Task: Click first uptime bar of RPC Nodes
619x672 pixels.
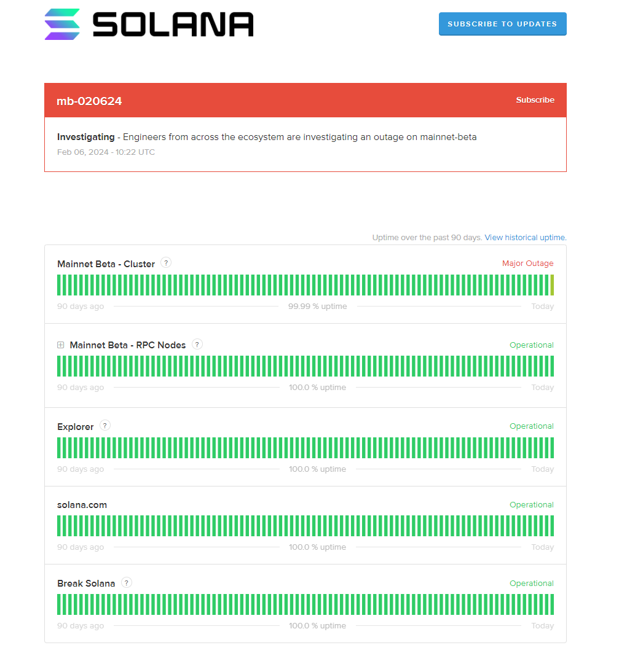Action: (59, 366)
